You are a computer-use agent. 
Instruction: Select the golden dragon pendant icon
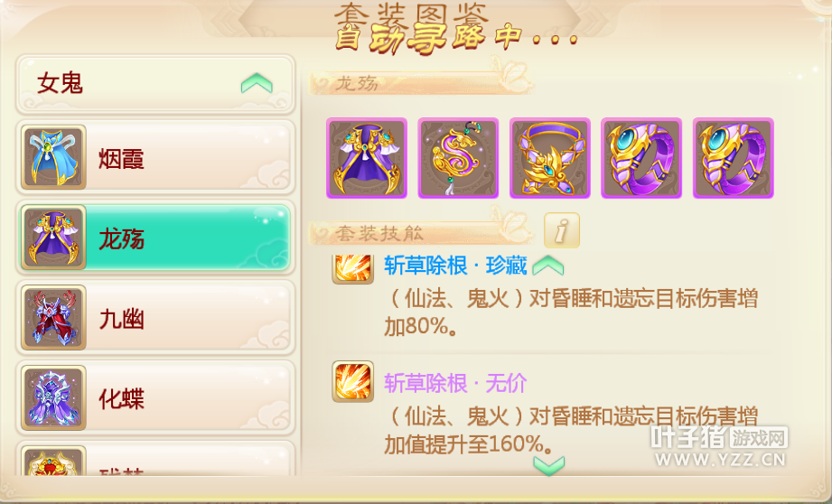[458, 158]
